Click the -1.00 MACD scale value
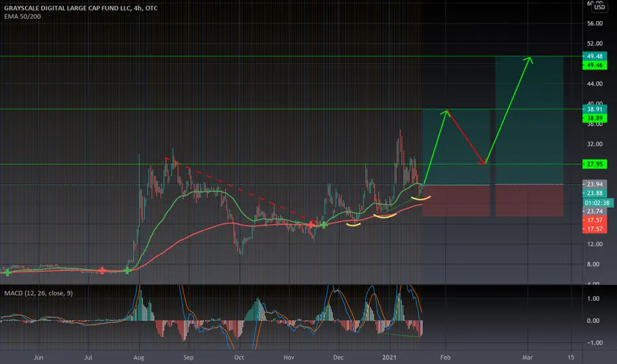Screen dimensions: 617x364 594,343
